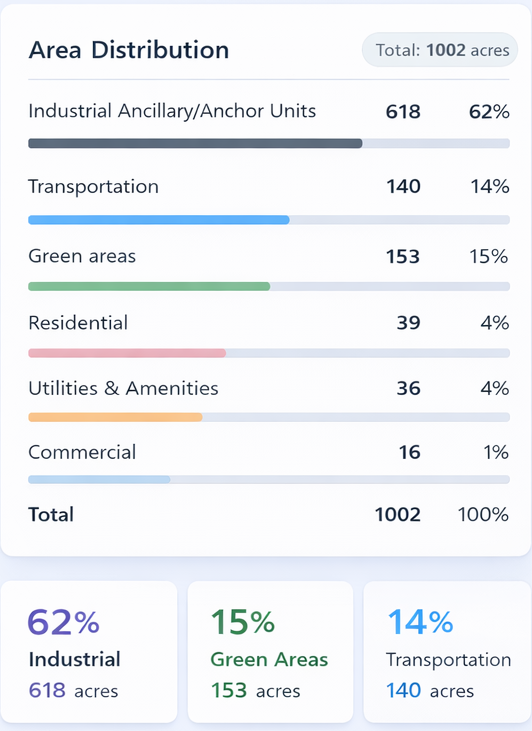Select the Transportation row label
The image size is (532, 731).
click(94, 187)
